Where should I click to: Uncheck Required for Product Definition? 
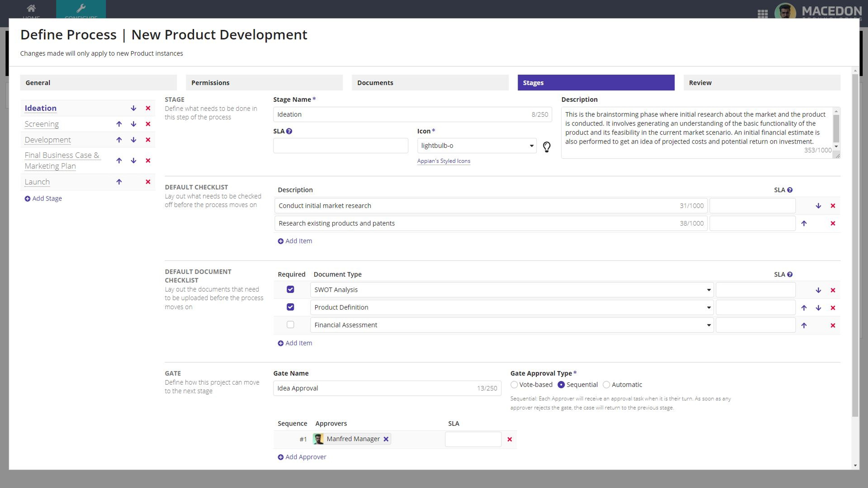pos(290,307)
